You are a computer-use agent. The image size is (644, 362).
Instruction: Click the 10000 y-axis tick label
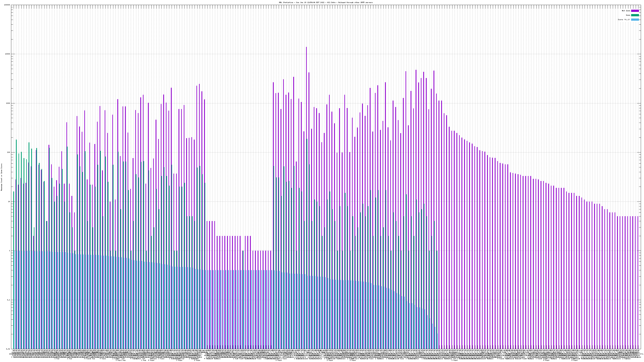coord(7,54)
